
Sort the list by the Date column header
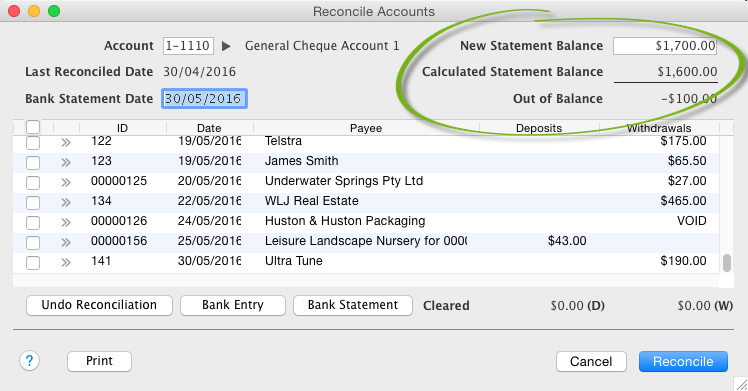[209, 128]
